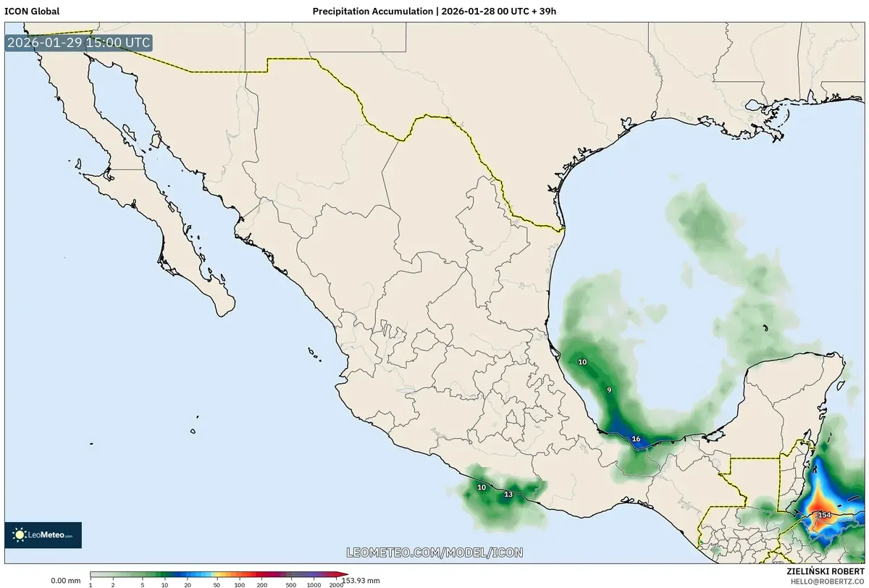
Task: Click the 153.93 mm maximum value label
Action: tap(361, 580)
